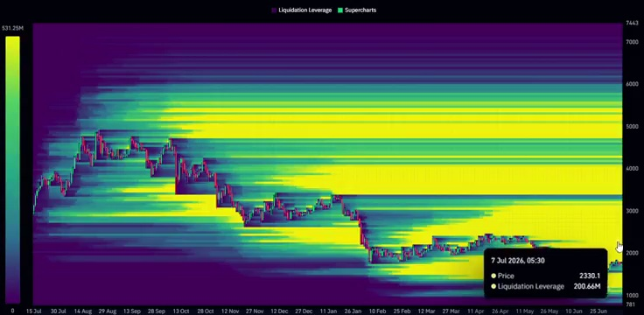Click the 4000 price axis label
Viewport: 644px width, 315px height.
click(632, 168)
